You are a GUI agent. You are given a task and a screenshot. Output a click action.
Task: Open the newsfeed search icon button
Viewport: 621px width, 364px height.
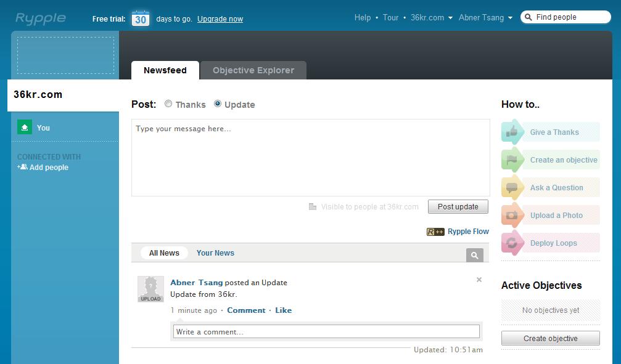click(x=474, y=256)
